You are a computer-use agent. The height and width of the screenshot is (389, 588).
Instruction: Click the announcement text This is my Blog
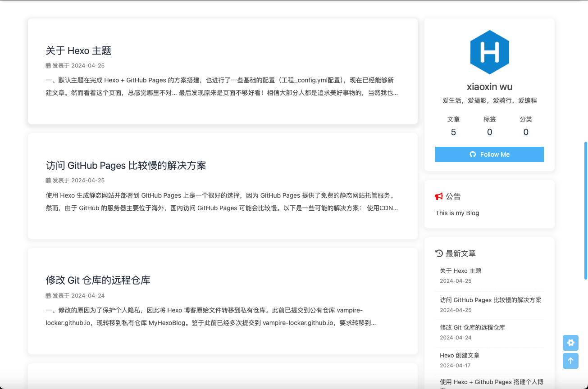(x=457, y=213)
